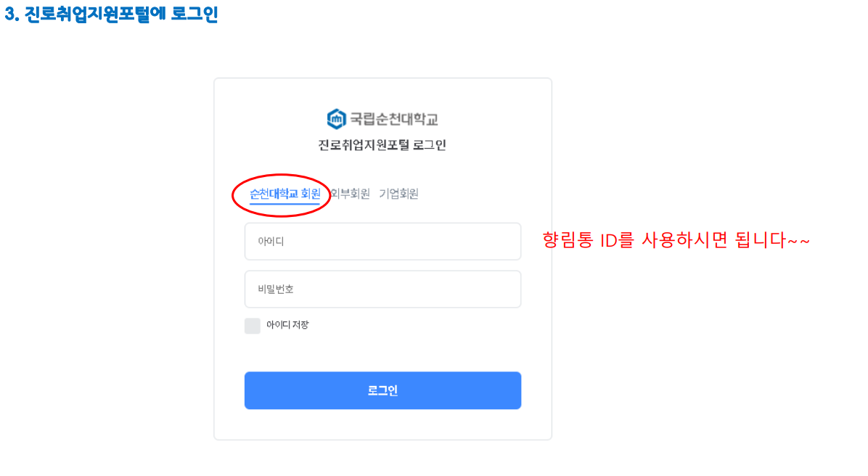The width and height of the screenshot is (868, 476).
Task: Select the 순천대학교 회원 tab
Action: pyautogui.click(x=284, y=194)
